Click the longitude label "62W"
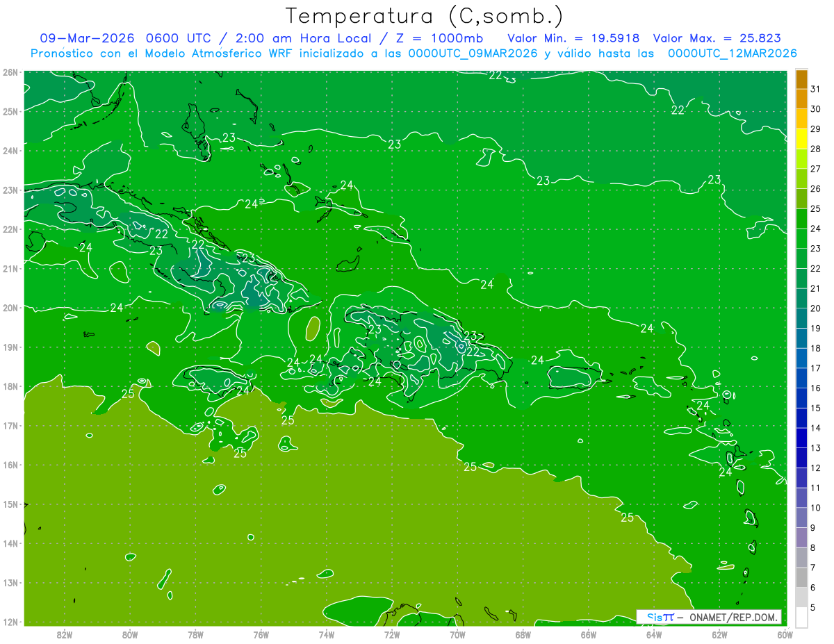Screen dimensions: 834x644 [719, 634]
